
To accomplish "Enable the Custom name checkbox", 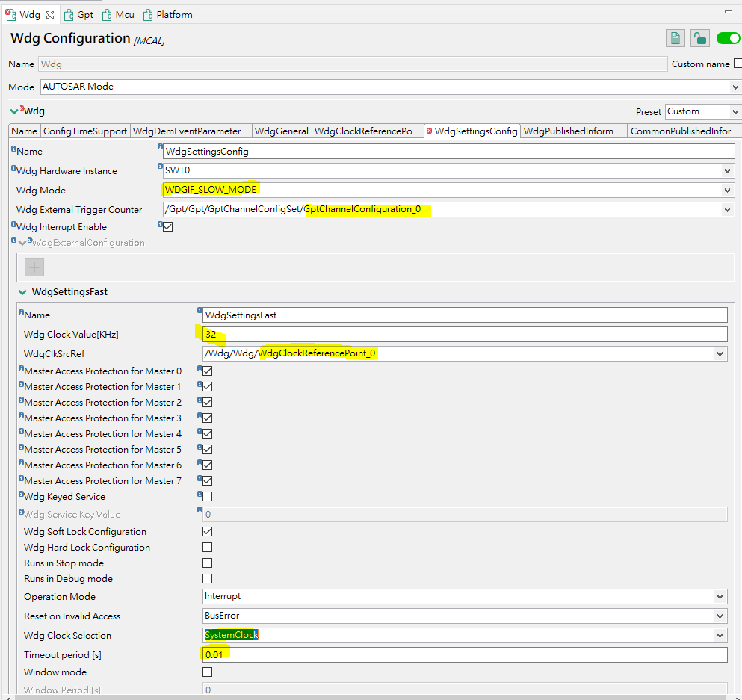I will pos(738,64).
